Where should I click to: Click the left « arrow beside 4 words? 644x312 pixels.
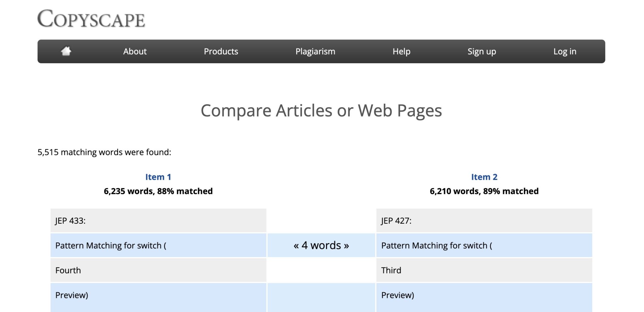pos(296,245)
